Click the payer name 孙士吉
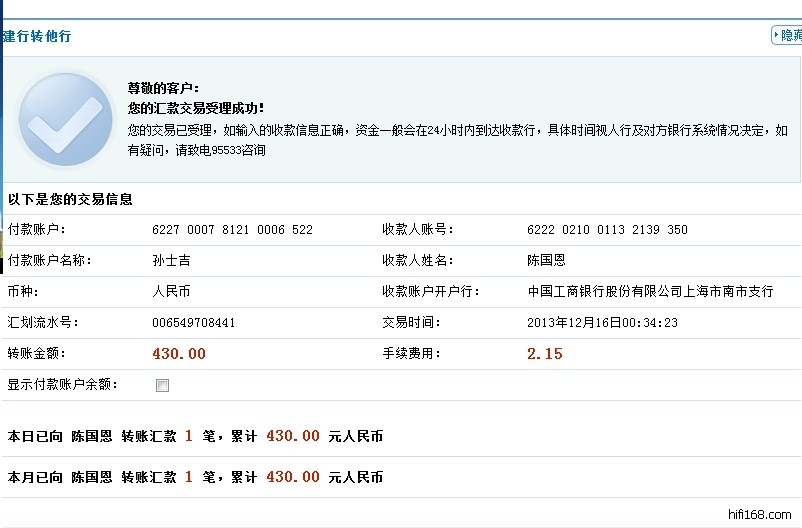The width and height of the screenshot is (802, 528). [x=171, y=261]
